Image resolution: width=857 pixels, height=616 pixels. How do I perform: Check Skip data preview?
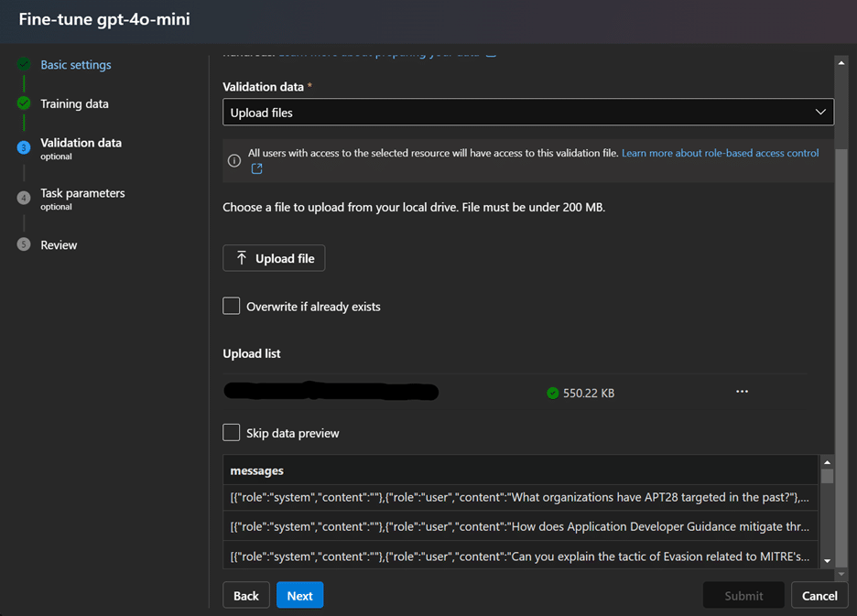(231, 432)
